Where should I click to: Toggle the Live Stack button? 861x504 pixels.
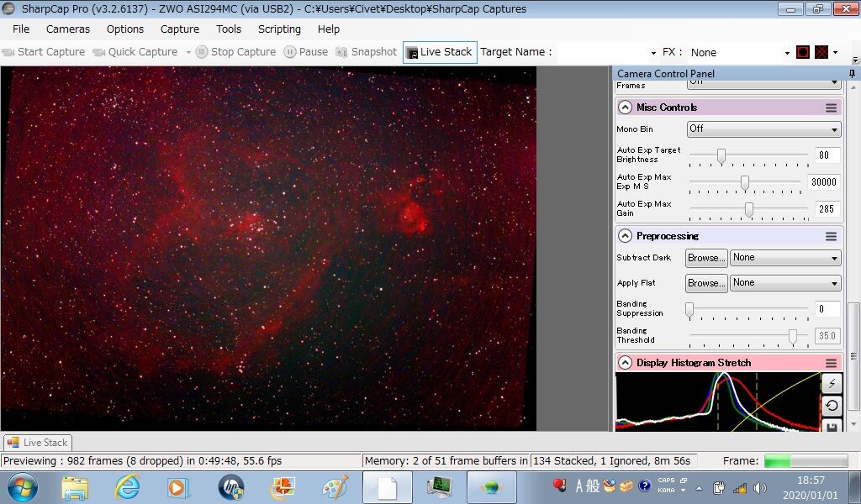point(440,52)
